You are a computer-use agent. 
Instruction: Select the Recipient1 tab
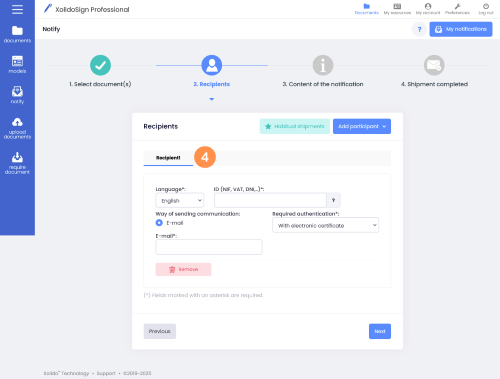[x=168, y=158]
